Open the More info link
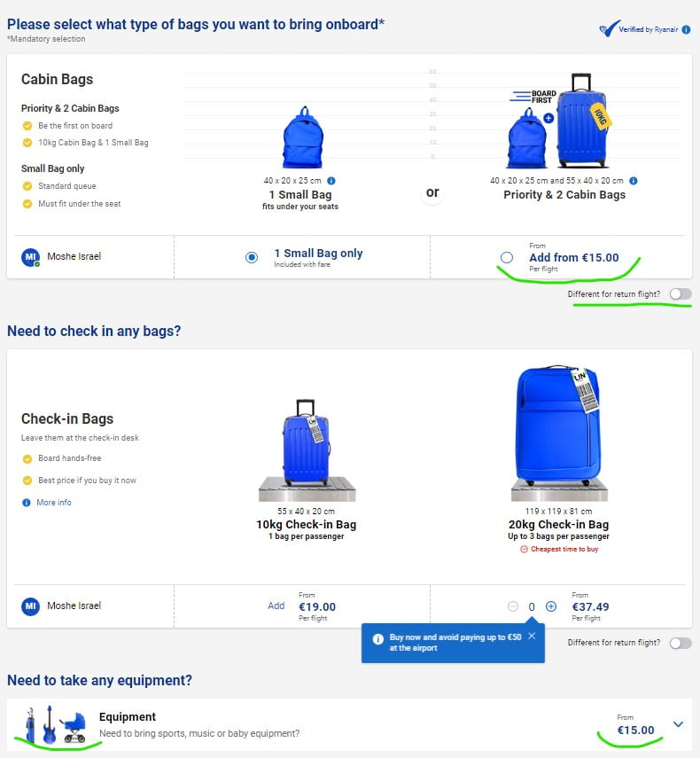The width and height of the screenshot is (700, 758). [53, 503]
